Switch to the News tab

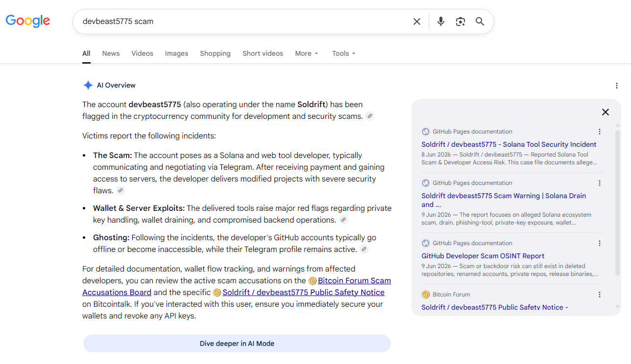click(x=111, y=53)
